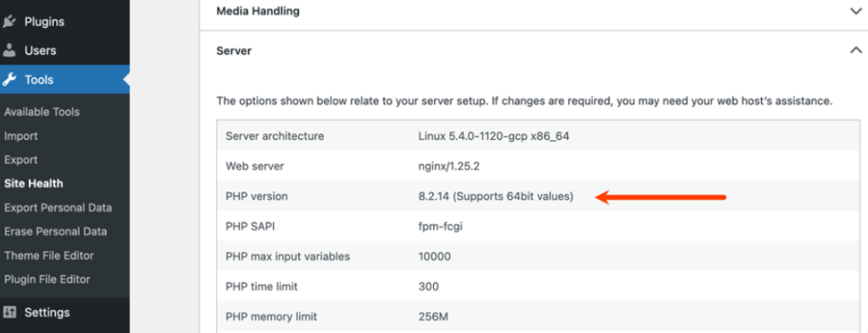Click the Settings sliders icon
This screenshot has width=868, height=333.
8,313
